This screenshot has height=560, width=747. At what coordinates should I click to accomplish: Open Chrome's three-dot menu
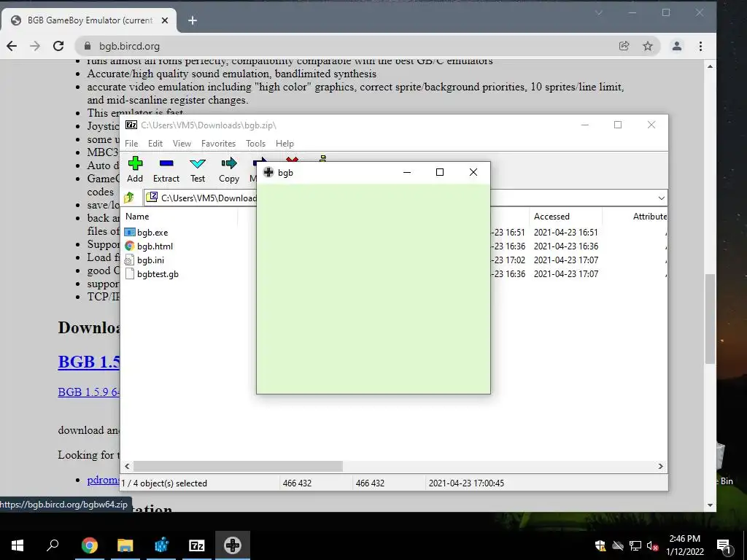700,46
